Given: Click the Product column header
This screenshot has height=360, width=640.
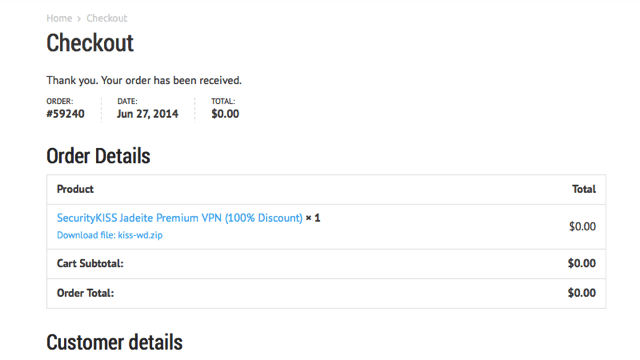Looking at the screenshot, I should (75, 189).
